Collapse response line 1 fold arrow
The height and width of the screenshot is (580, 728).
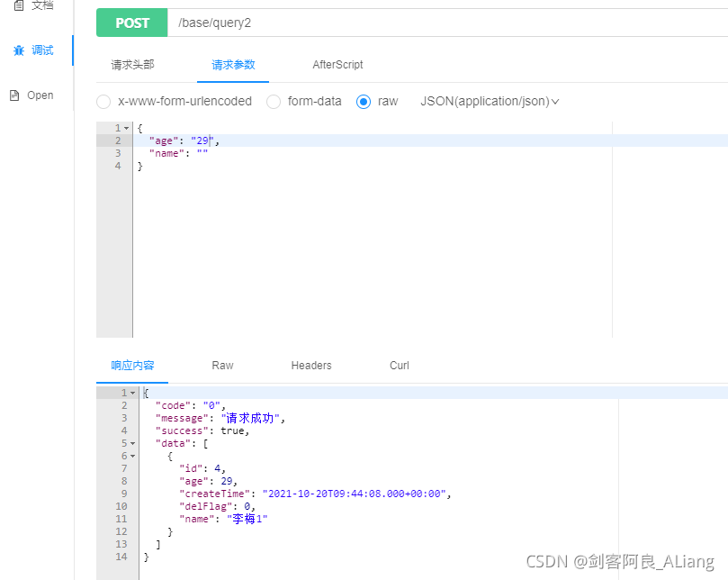133,394
